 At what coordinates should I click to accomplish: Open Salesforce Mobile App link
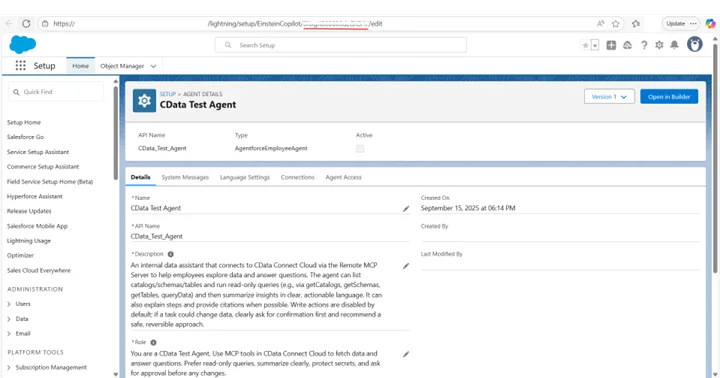[37, 226]
